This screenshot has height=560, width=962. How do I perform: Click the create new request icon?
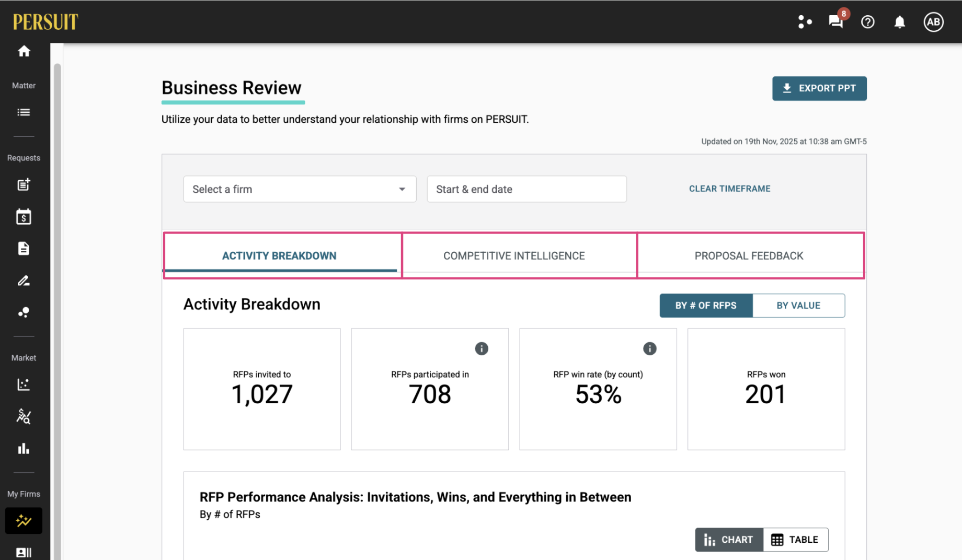point(24,184)
